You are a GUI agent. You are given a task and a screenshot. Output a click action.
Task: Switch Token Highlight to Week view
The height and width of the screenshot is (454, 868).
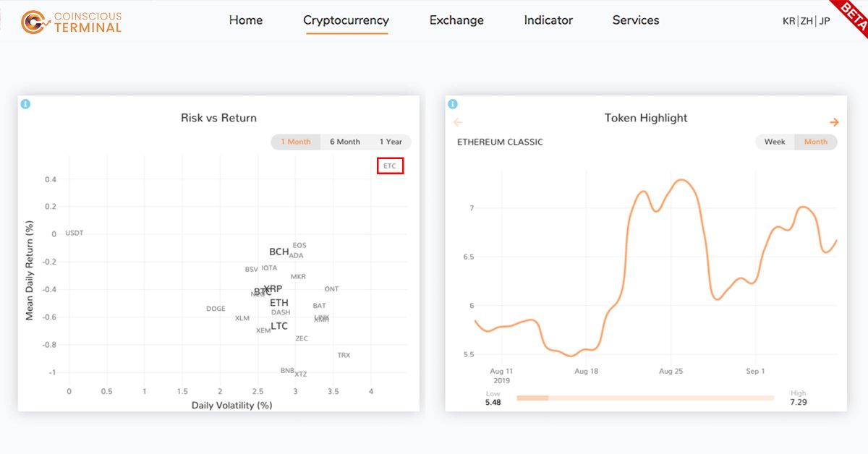775,142
